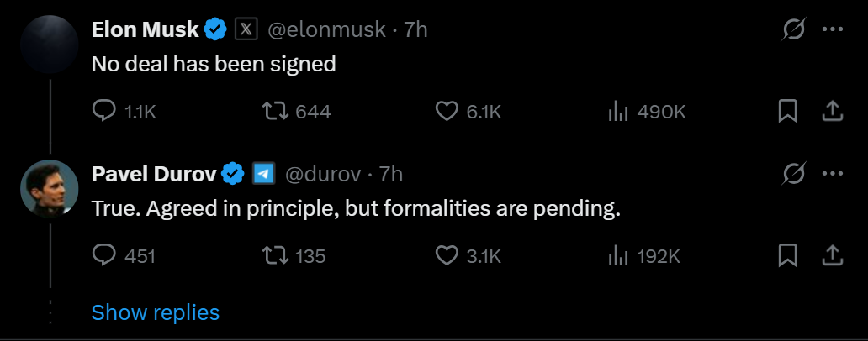The width and height of the screenshot is (868, 341).
Task: Open Grok icon on Elon Musk's tweet
Action: 792,29
